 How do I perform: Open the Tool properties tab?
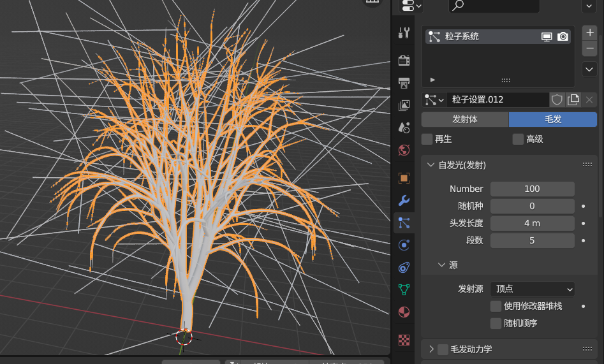[x=404, y=33]
